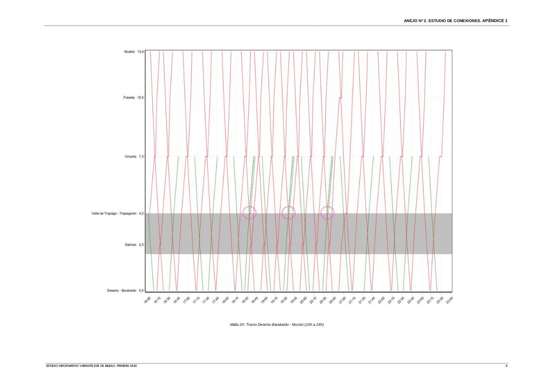The width and height of the screenshot is (554, 392).
Task: Click the 22:00 time axis label
Action: tap(381, 299)
